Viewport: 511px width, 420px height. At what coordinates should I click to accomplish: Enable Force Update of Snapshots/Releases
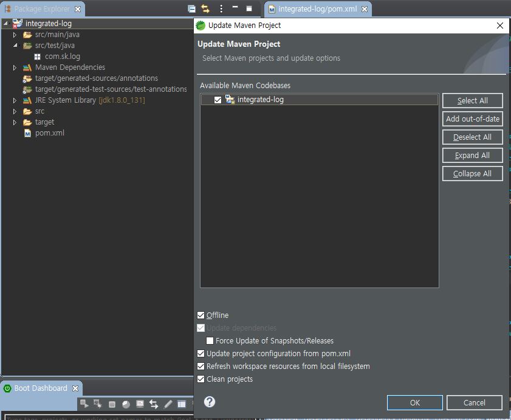tap(210, 341)
